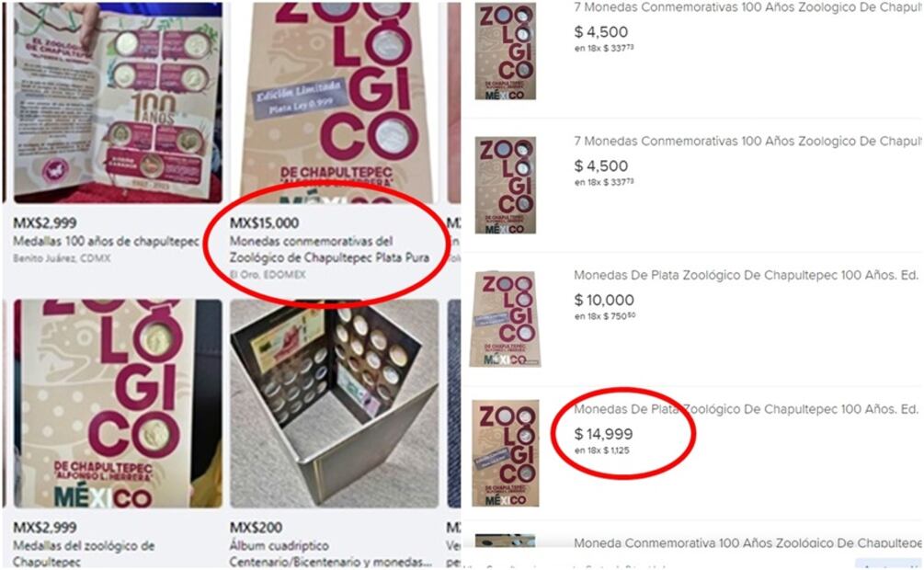Click the thumbnail of the second $4,500 listing

pos(506,185)
